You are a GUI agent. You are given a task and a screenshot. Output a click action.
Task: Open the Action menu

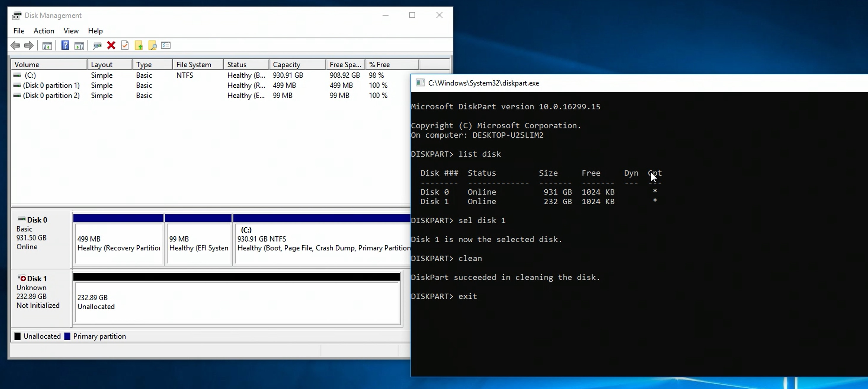pyautogui.click(x=44, y=31)
